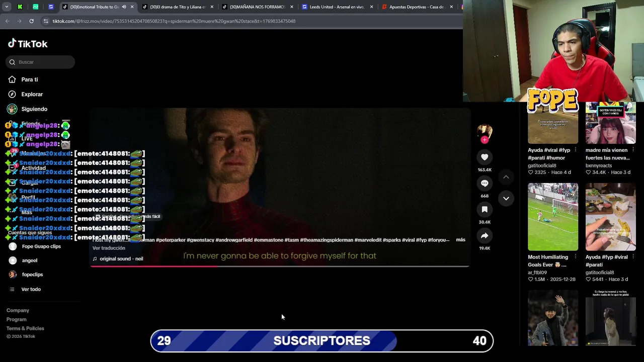Like the video with heart icon
644x362 pixels.
click(x=485, y=157)
